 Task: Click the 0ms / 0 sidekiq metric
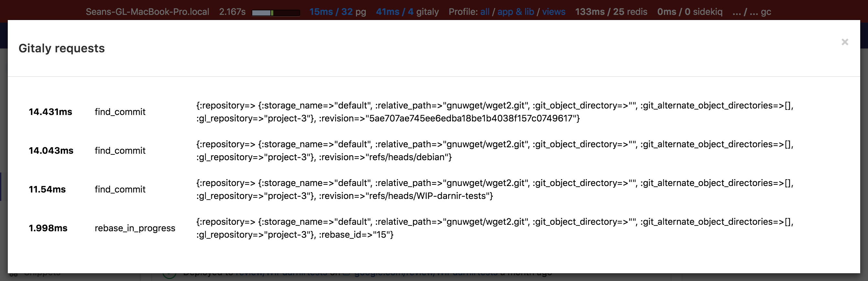coord(689,12)
